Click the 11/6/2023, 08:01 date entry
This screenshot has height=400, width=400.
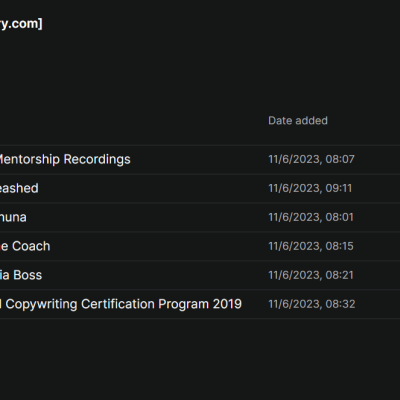coord(311,217)
